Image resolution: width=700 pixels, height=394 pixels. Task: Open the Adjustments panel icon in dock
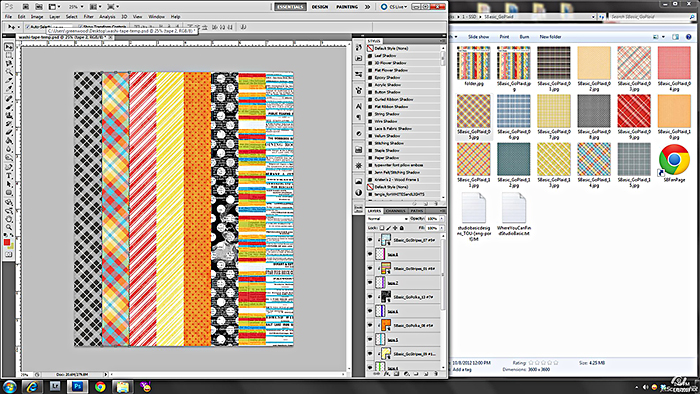358,193
